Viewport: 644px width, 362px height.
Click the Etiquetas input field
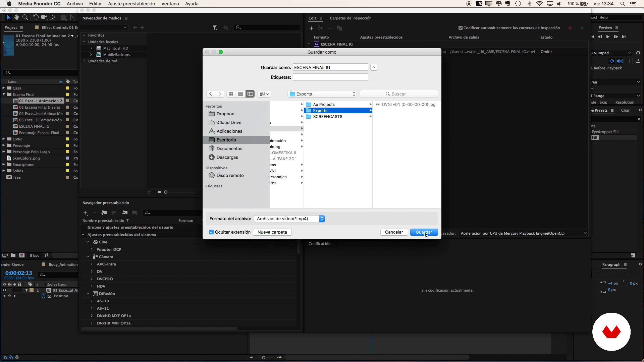(330, 77)
